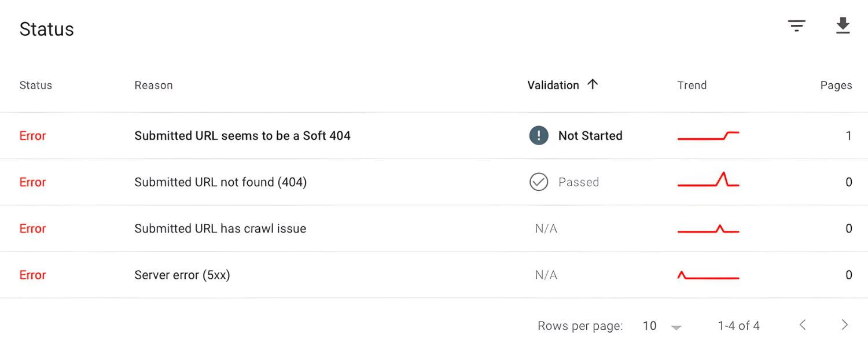Click the Pages column header
This screenshot has width=868, height=347.
(x=836, y=84)
